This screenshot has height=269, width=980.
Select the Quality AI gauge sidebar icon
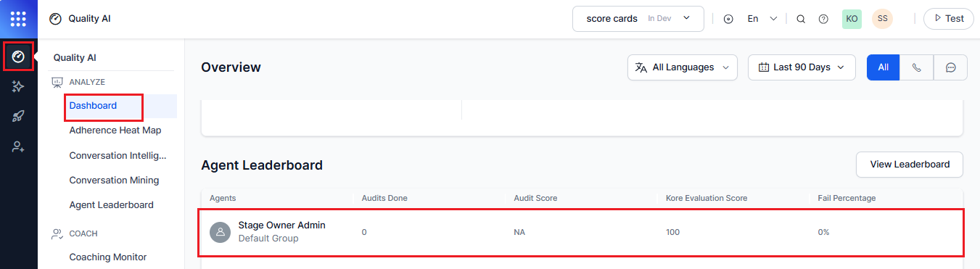(x=19, y=57)
